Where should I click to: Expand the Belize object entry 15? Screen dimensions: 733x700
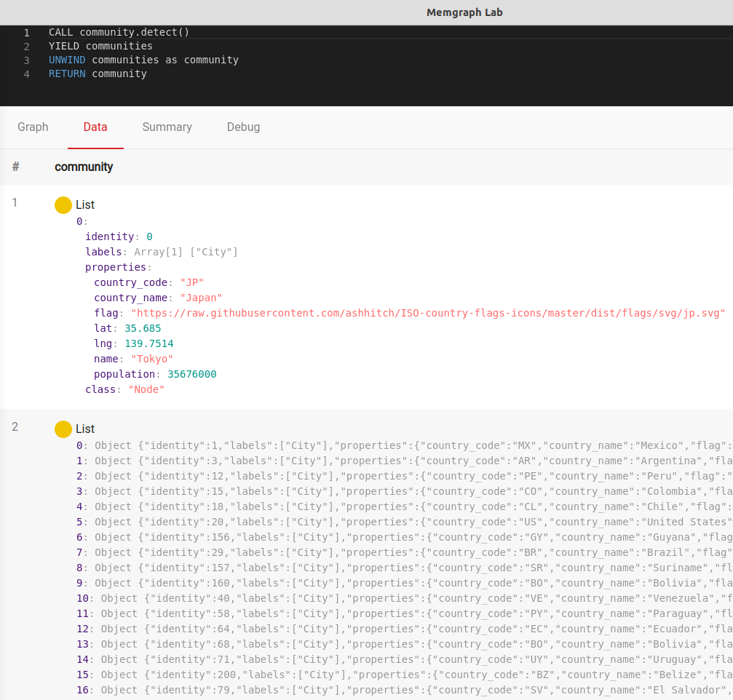405,675
